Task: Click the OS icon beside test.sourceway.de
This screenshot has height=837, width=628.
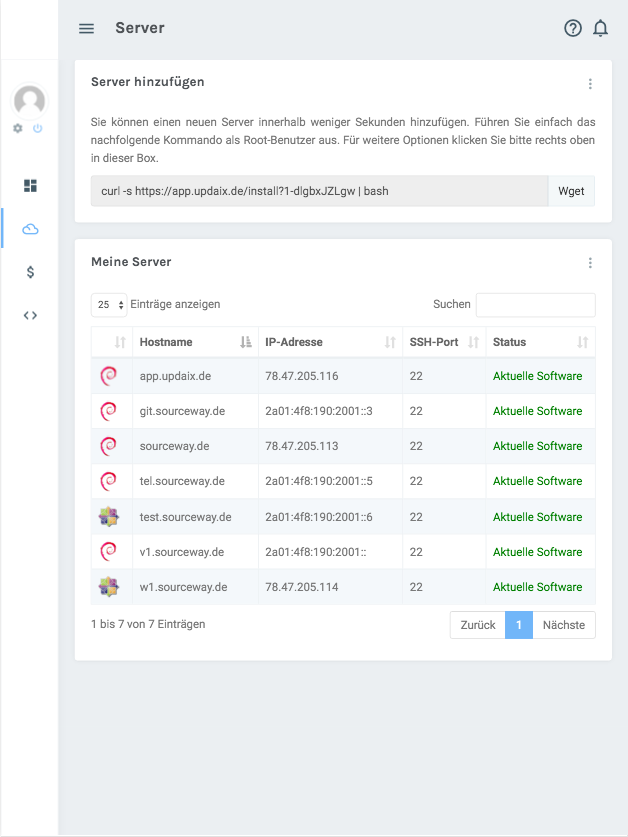Action: 111,516
